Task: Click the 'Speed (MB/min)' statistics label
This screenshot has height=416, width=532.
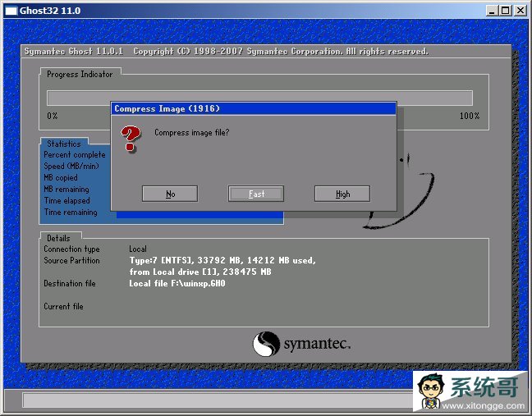Action: 71,166
